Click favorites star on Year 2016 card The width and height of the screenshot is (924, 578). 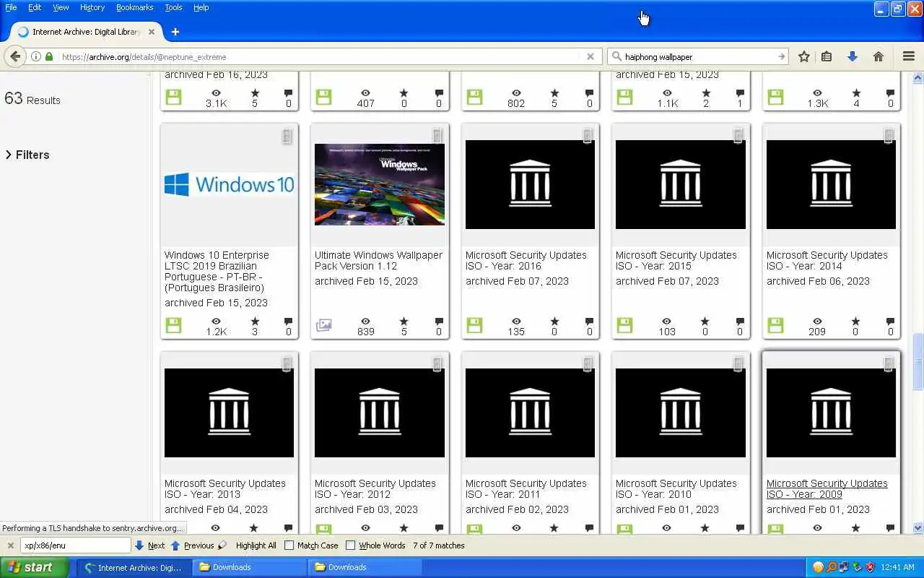(x=554, y=322)
